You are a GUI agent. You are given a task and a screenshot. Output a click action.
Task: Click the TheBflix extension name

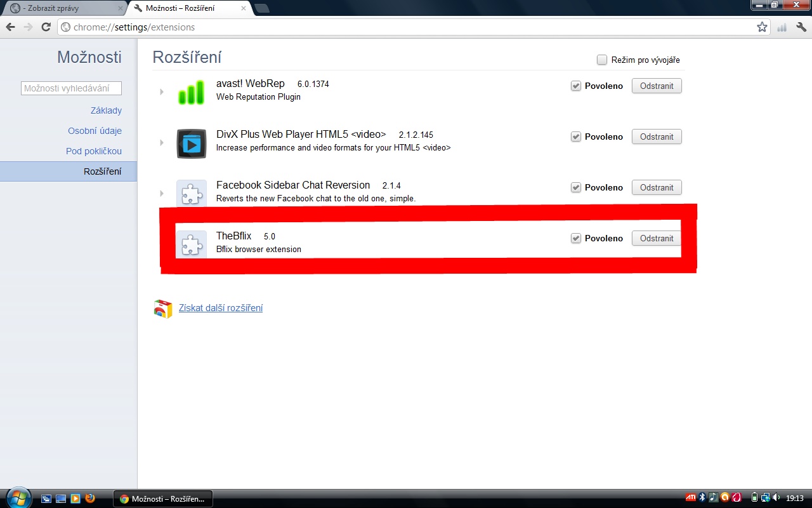233,236
